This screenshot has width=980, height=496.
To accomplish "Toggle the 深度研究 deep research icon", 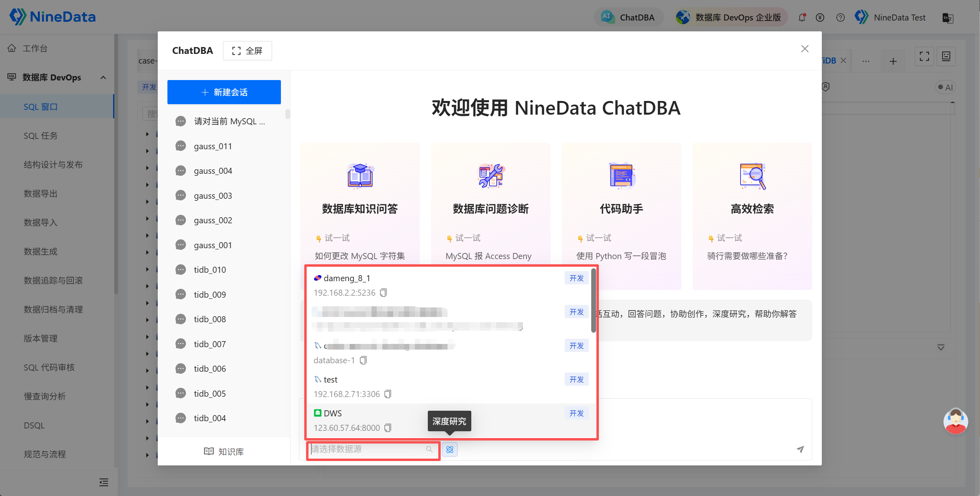I will click(450, 449).
